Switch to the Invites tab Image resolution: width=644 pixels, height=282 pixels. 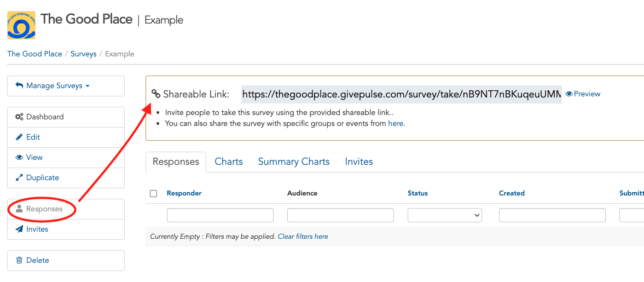tap(359, 162)
